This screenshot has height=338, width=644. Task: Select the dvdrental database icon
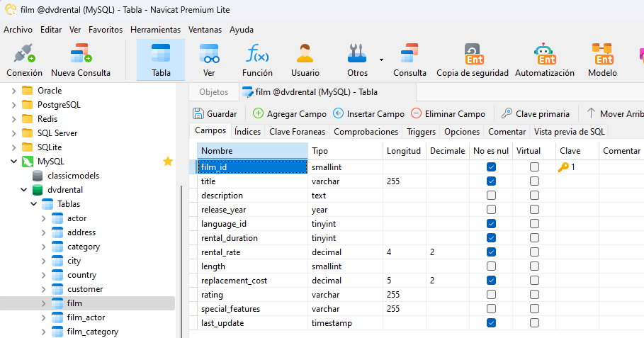click(x=38, y=190)
